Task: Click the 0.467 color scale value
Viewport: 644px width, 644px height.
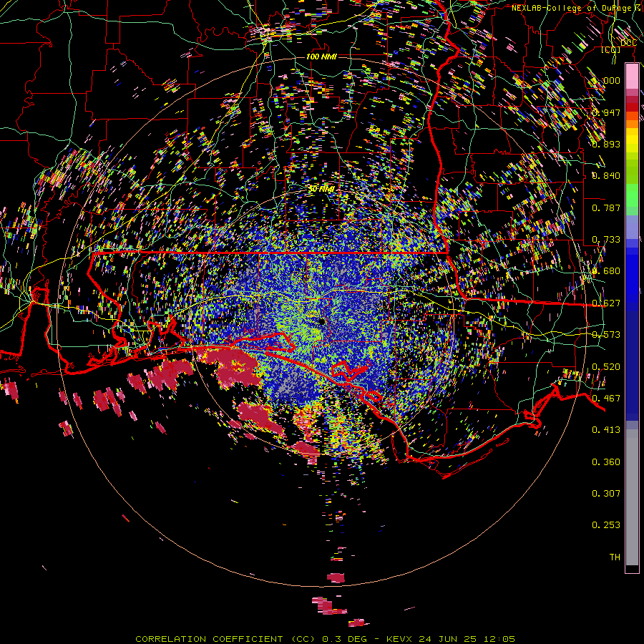Action: click(606, 399)
